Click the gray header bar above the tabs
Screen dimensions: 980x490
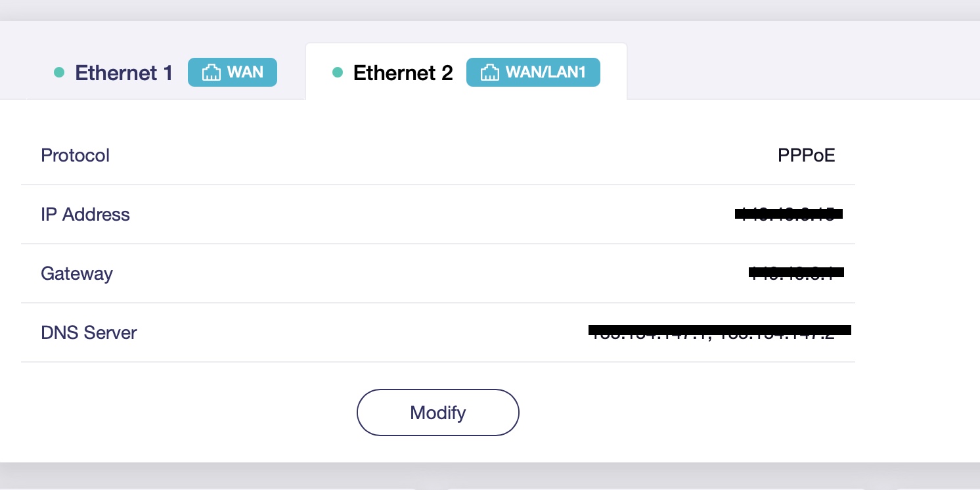click(490, 10)
